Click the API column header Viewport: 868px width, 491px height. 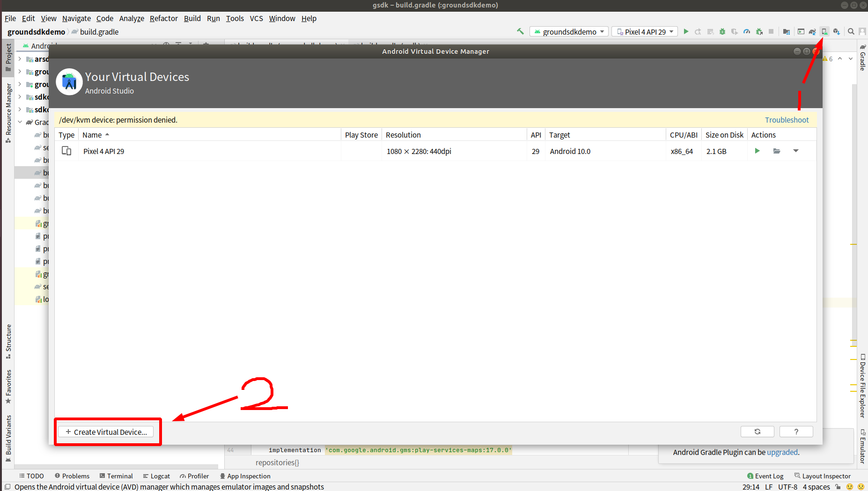click(x=536, y=135)
